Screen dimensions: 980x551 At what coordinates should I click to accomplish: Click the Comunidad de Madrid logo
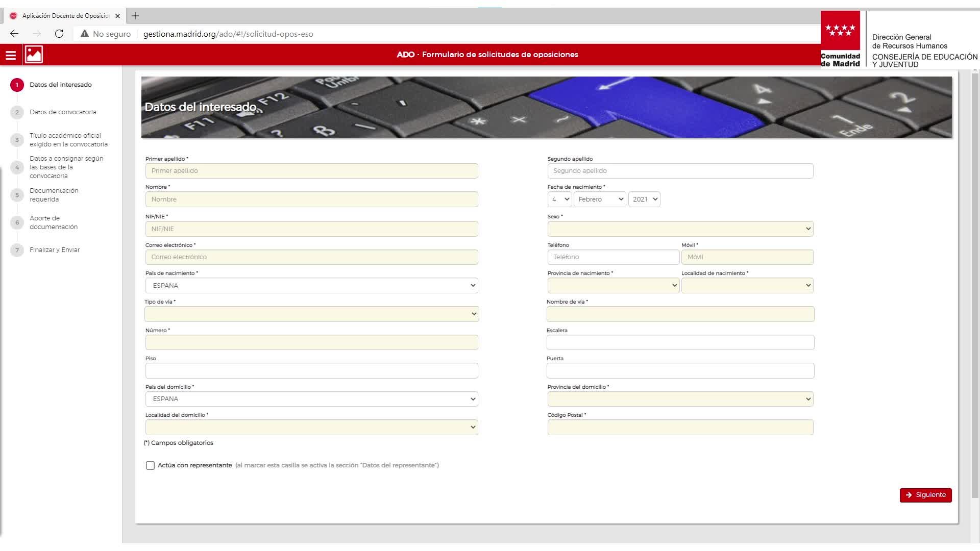pos(840,39)
